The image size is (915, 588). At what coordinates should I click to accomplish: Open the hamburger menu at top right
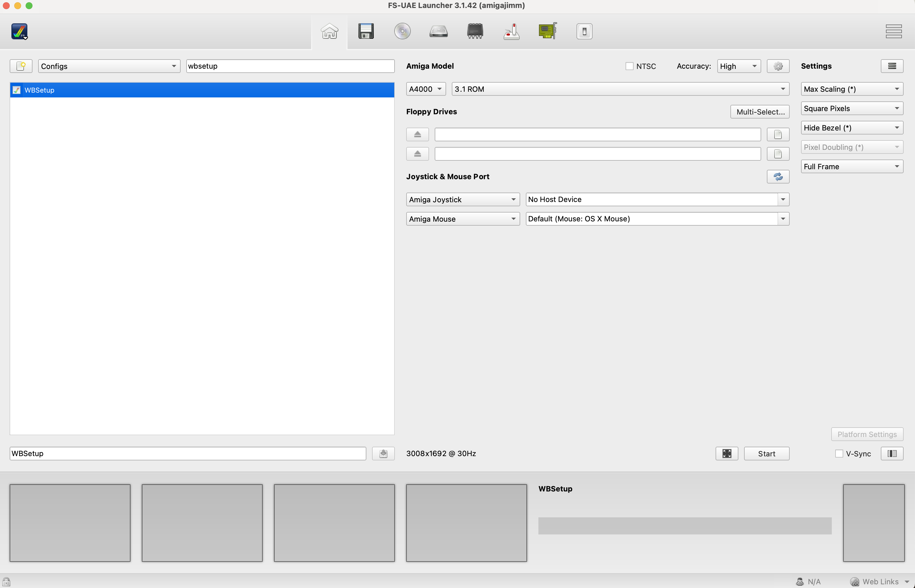[x=893, y=31]
